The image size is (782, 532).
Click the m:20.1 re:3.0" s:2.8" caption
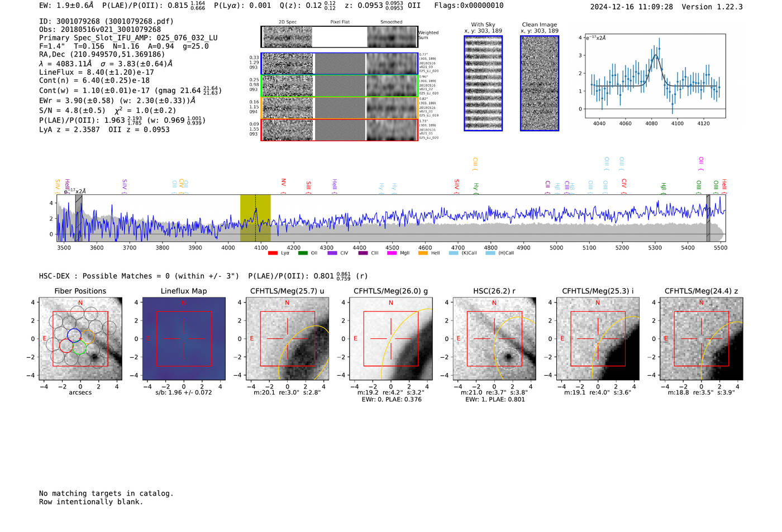[288, 392]
